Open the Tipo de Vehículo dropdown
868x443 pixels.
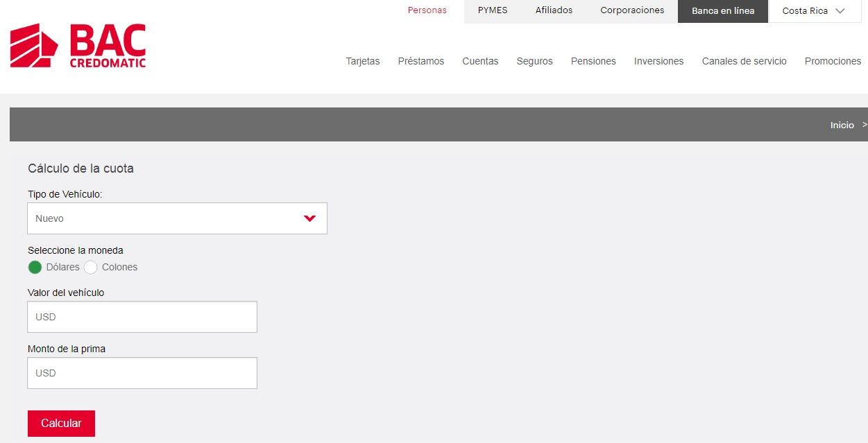click(177, 218)
